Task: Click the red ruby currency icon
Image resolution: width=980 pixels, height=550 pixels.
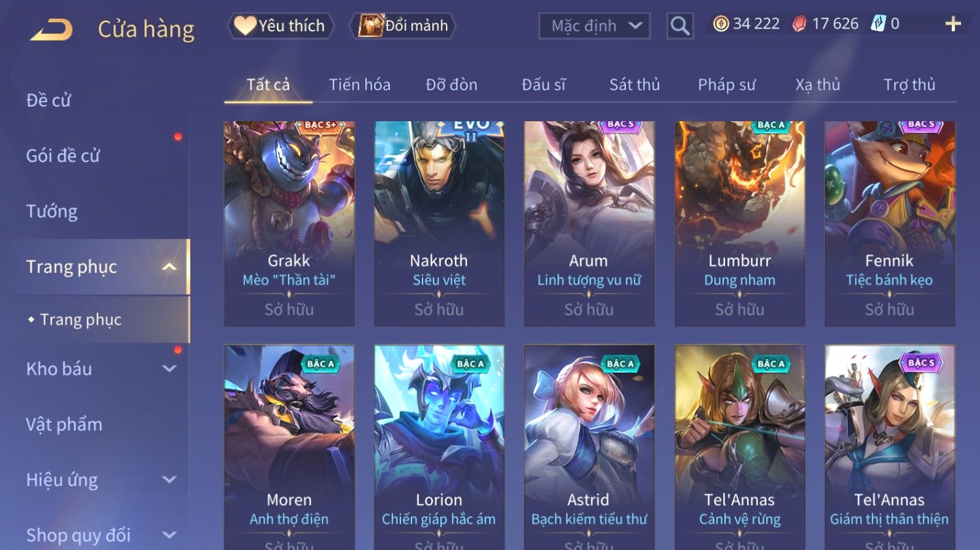Action: [799, 24]
